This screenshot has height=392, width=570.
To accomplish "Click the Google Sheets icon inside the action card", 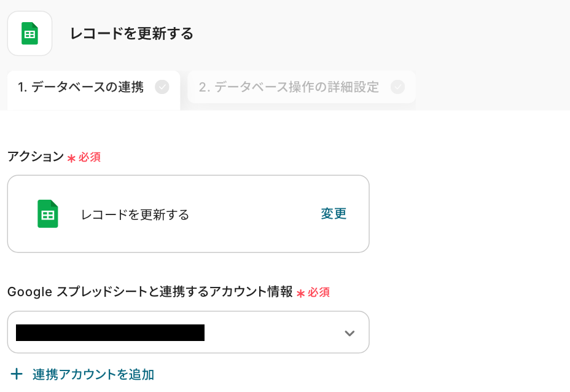I will click(48, 214).
